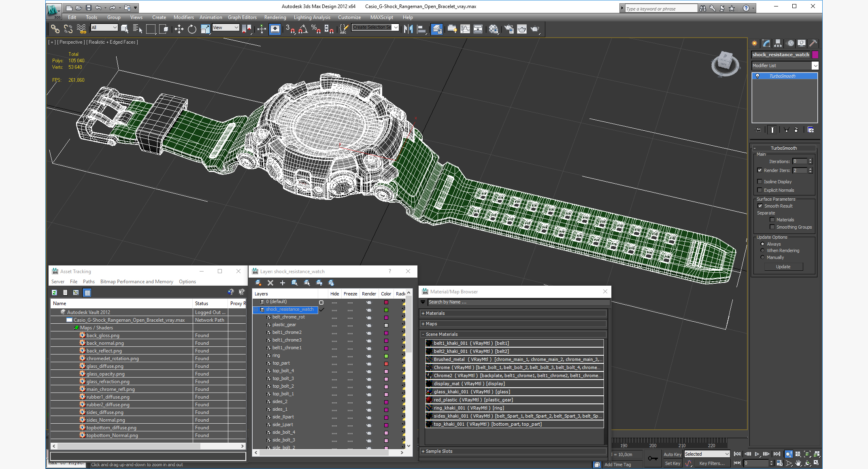Screen dimensions: 868x469
Task: Select the Manually update radio option
Action: click(762, 257)
